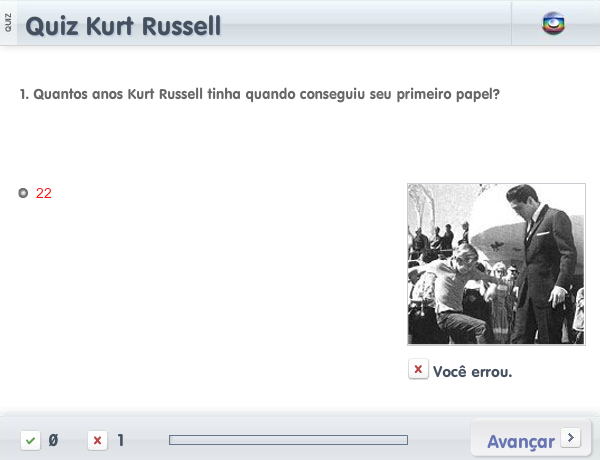Screen dimensions: 600x460
Task: Click the red X wrong-answers icon in footer
Action: click(x=98, y=440)
